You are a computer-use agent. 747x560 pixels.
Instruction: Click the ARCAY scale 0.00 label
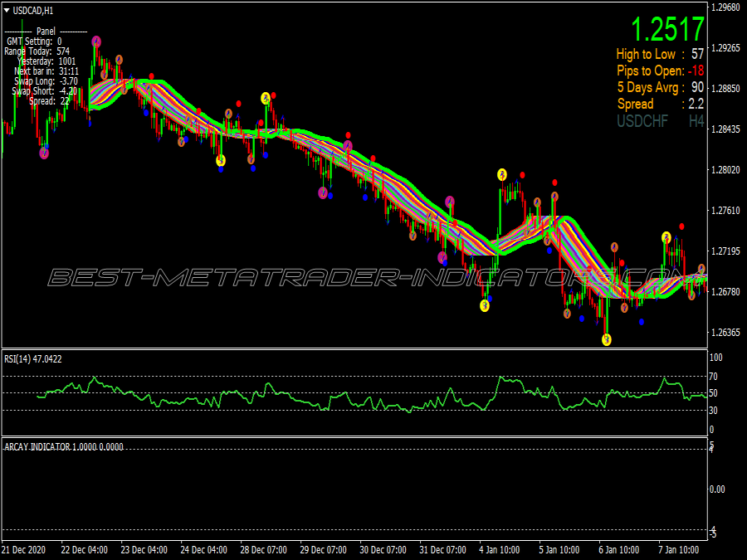point(717,489)
